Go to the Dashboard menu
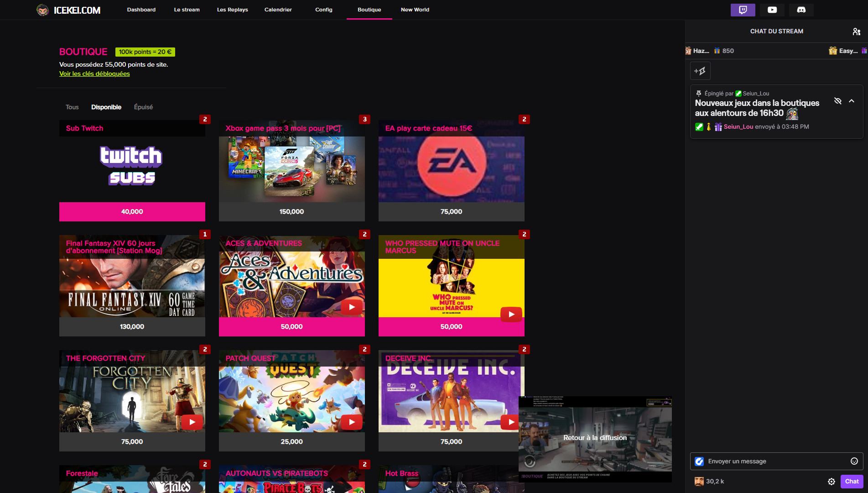Viewport: 868px width, 493px height. tap(141, 10)
